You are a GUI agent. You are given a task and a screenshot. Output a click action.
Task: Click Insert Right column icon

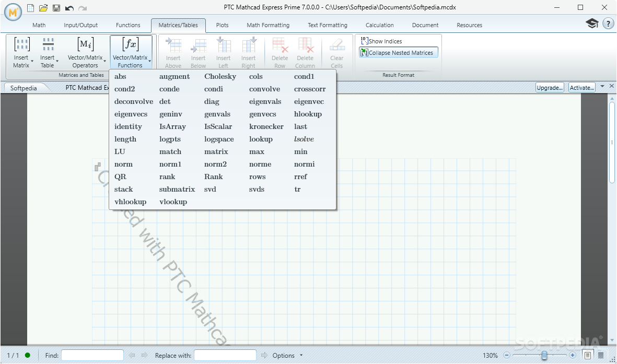(x=249, y=45)
